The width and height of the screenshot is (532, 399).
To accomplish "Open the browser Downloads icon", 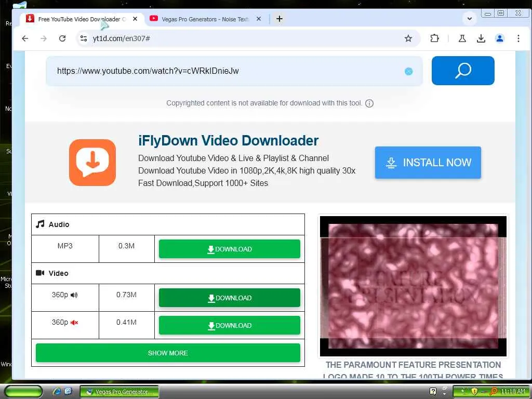I will click(481, 38).
